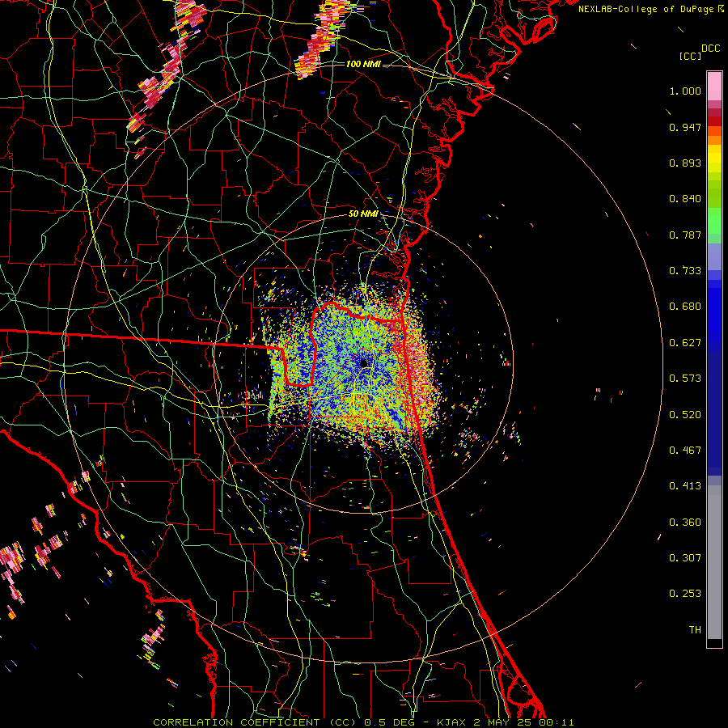Click the NEXLAB-College of DuPage title text

pyautogui.click(x=650, y=9)
